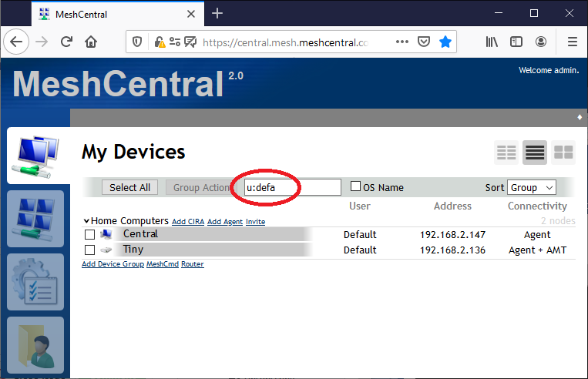Reload the MeshCentral page
The height and width of the screenshot is (379, 588).
[x=66, y=42]
